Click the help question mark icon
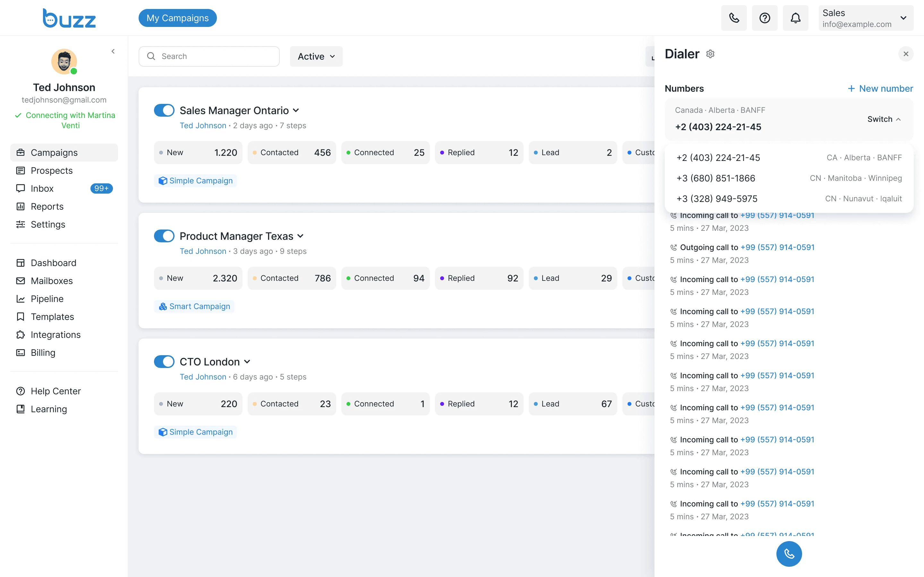The width and height of the screenshot is (924, 577). (x=765, y=18)
